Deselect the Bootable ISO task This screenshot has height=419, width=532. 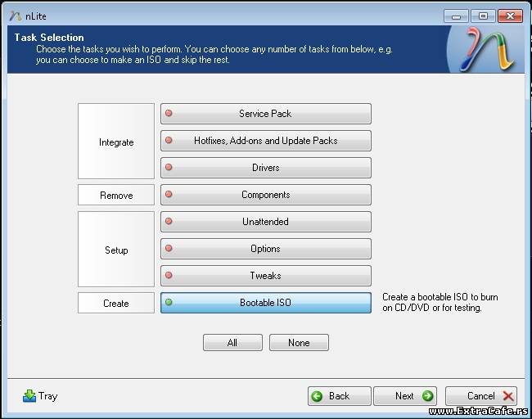[x=265, y=303]
